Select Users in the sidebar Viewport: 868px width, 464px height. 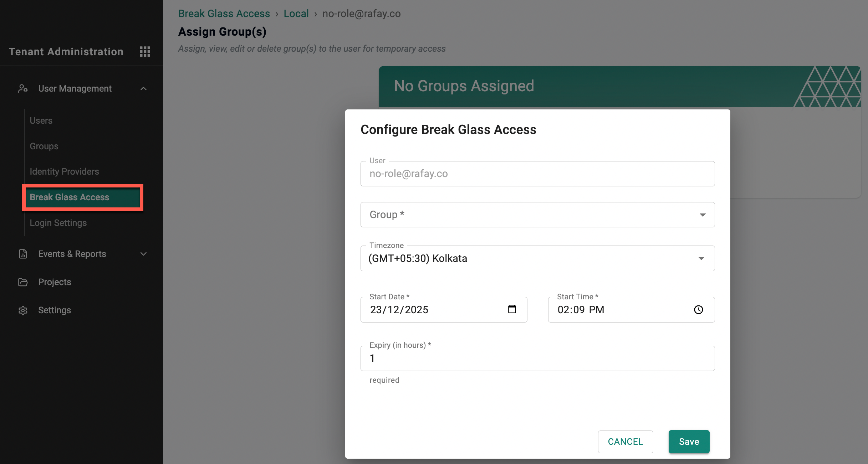coord(41,120)
